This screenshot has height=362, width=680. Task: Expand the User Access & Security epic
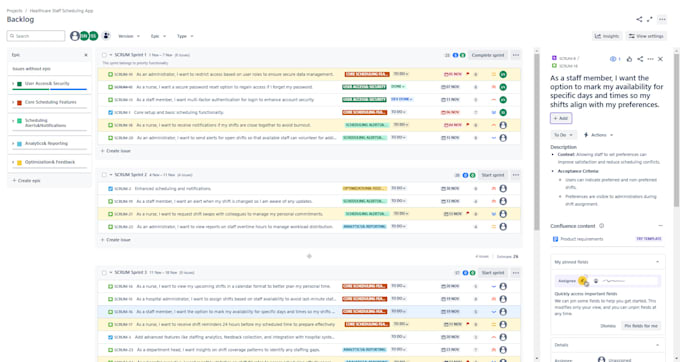[13, 83]
